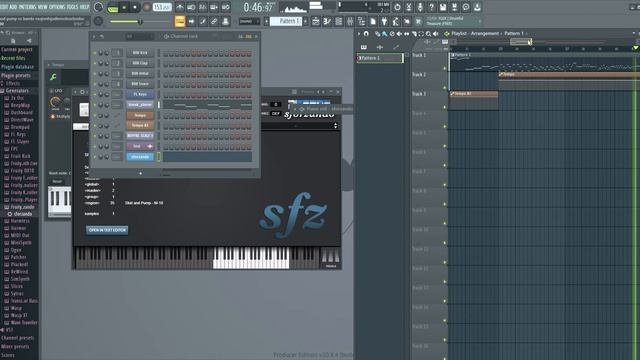
Task: Click the Play button in transport
Action: coord(124,7)
